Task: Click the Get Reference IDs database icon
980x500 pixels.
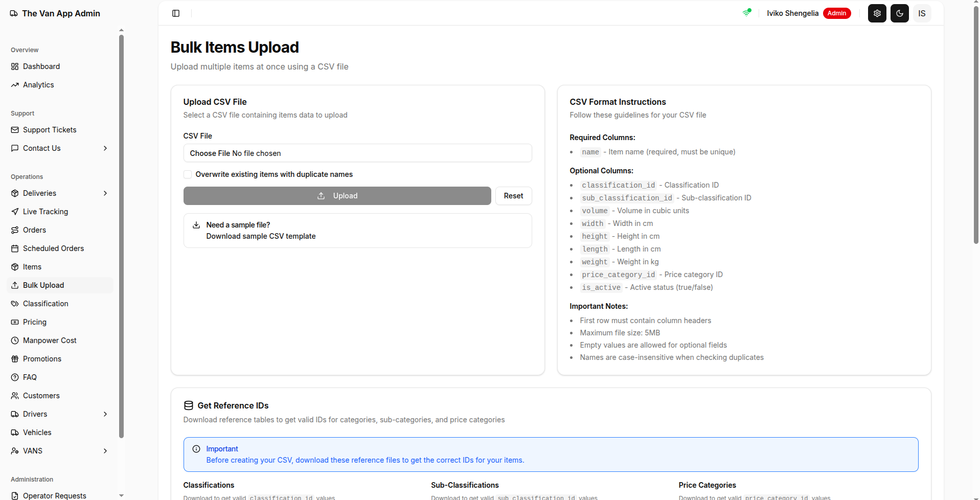Action: click(x=189, y=405)
